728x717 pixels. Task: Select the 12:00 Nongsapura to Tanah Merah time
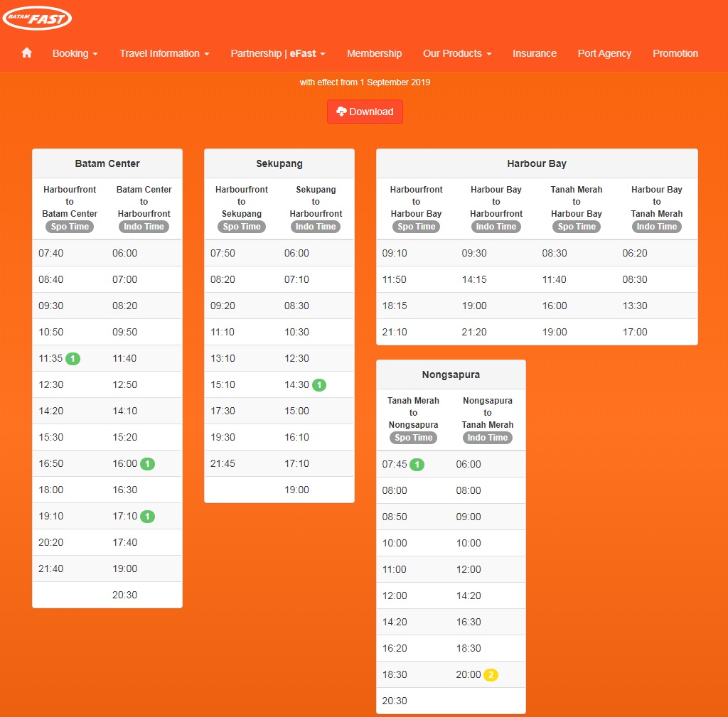[469, 569]
